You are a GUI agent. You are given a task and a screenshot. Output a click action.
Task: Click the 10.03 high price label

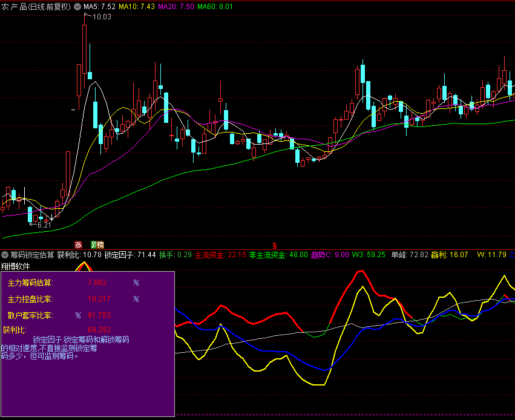point(102,17)
